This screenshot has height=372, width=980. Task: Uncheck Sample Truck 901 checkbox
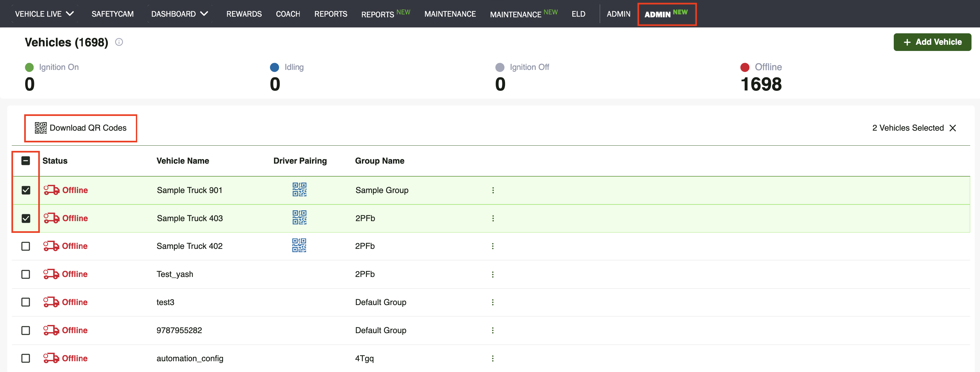[x=26, y=190]
